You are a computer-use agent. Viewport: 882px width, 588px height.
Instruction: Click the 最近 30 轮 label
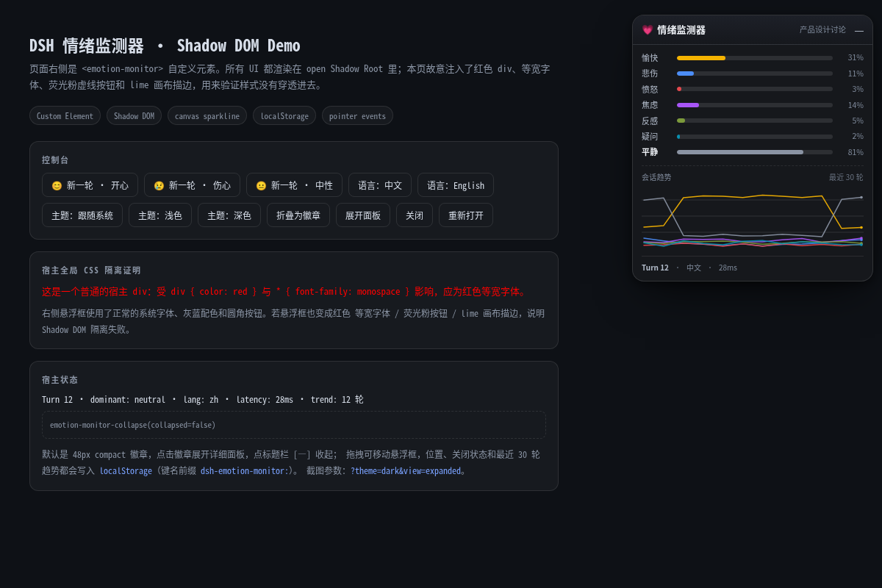pyautogui.click(x=846, y=177)
